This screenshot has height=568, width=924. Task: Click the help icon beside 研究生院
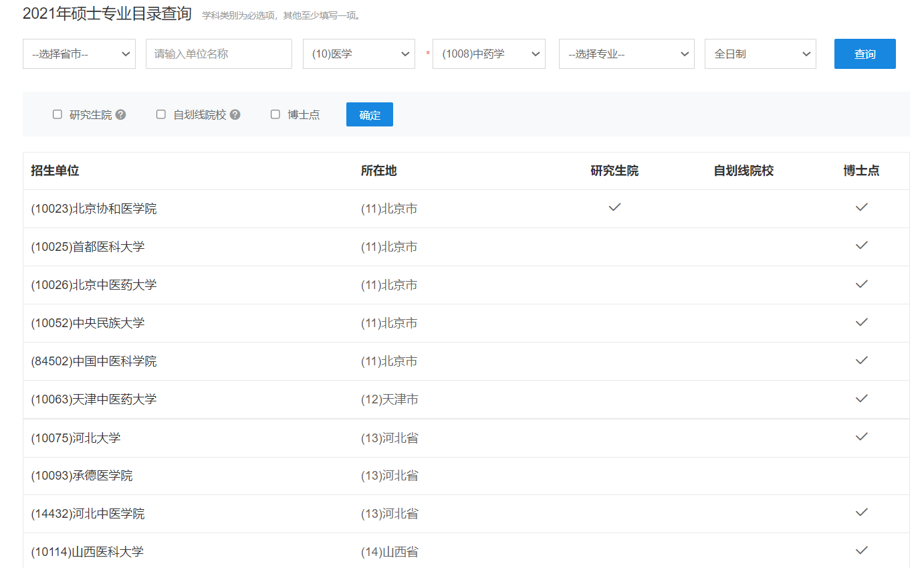[x=120, y=114]
